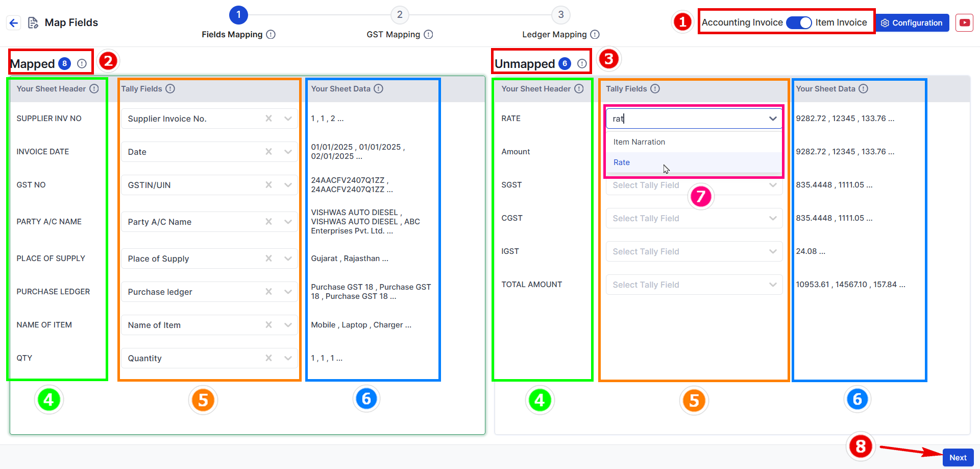This screenshot has height=469, width=980.
Task: Click info icon next to Unmapped heading
Action: [582, 64]
